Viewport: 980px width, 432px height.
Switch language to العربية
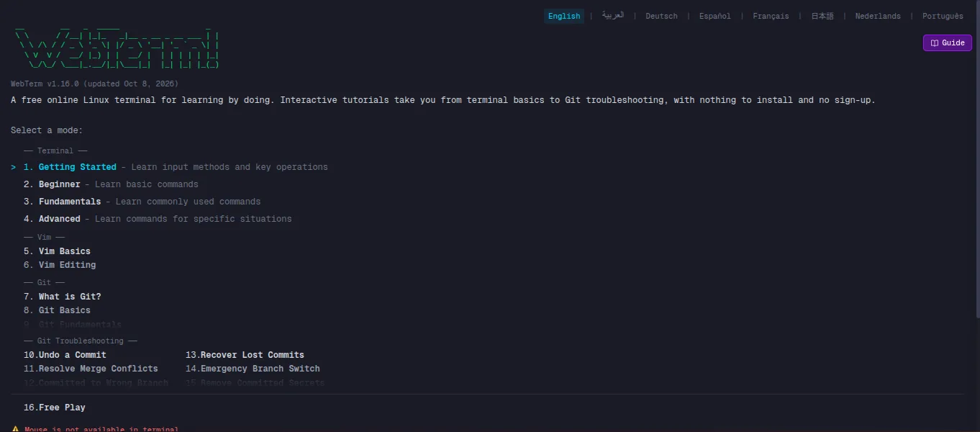613,16
